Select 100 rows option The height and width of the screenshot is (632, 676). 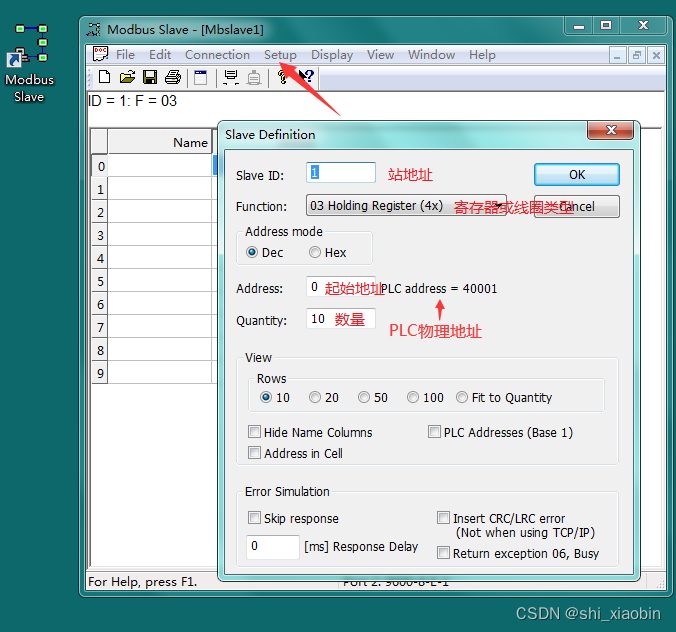(426, 397)
